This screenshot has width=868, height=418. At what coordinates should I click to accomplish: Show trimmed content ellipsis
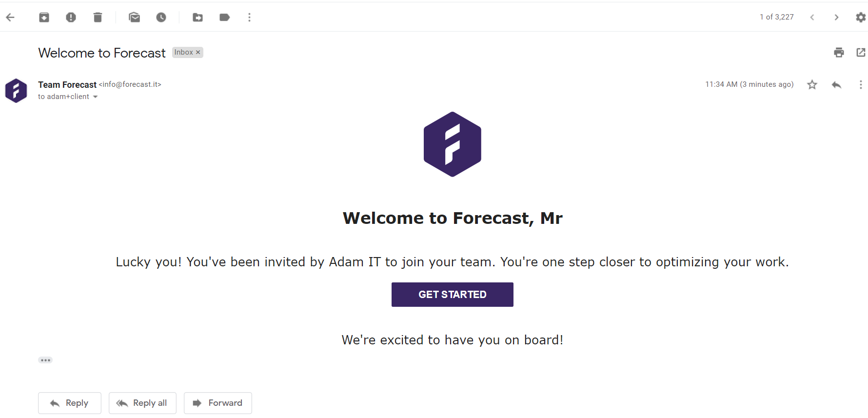pyautogui.click(x=45, y=360)
